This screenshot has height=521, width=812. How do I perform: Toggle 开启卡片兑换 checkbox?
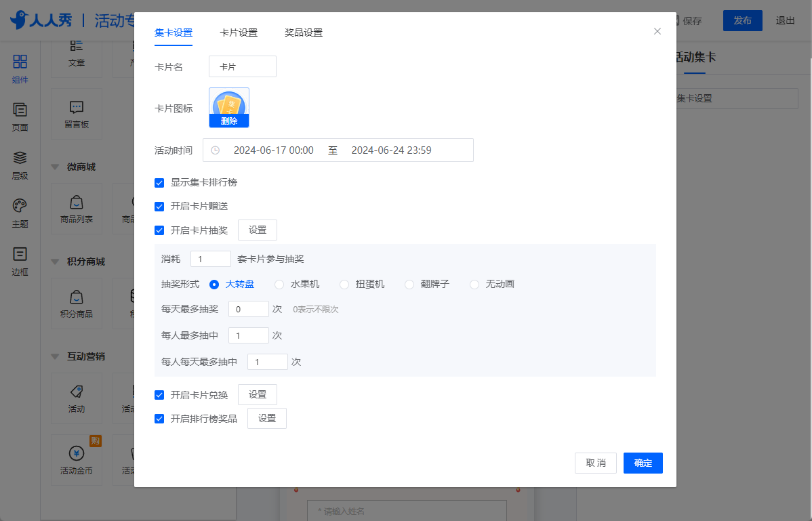click(159, 395)
